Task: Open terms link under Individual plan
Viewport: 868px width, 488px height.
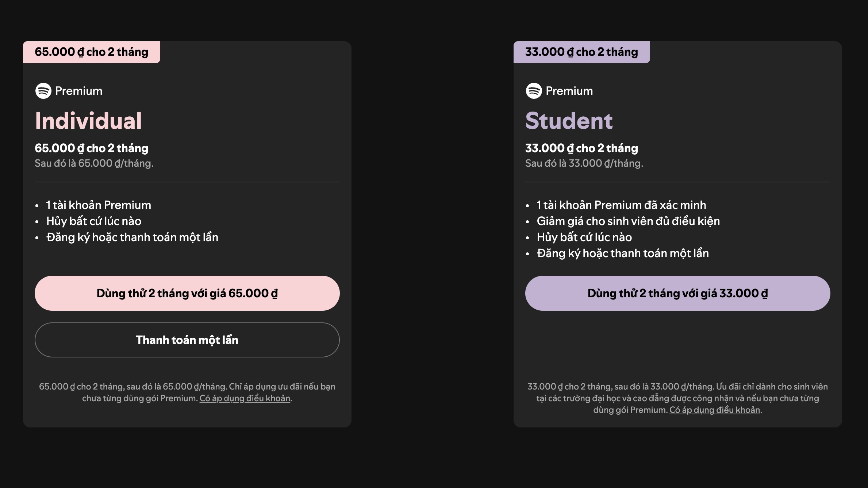Action: [x=245, y=398]
